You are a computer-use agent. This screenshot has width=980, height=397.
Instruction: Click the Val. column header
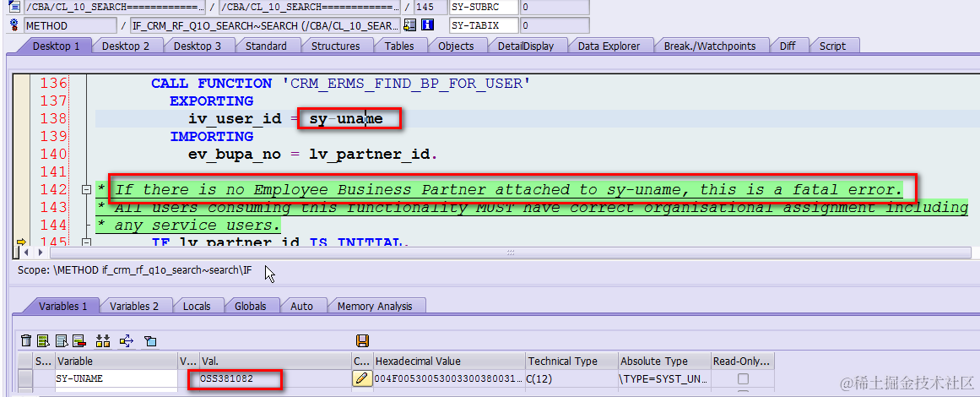point(276,361)
